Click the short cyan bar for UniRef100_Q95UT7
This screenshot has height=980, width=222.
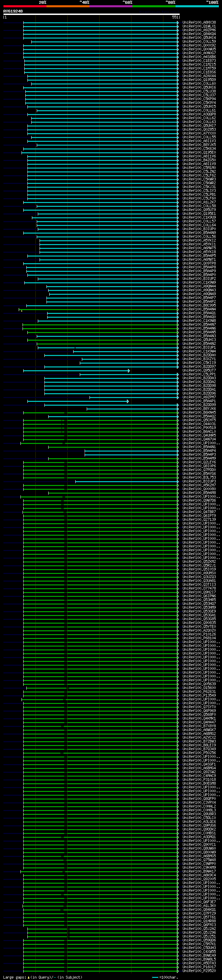(x=76, y=371)
